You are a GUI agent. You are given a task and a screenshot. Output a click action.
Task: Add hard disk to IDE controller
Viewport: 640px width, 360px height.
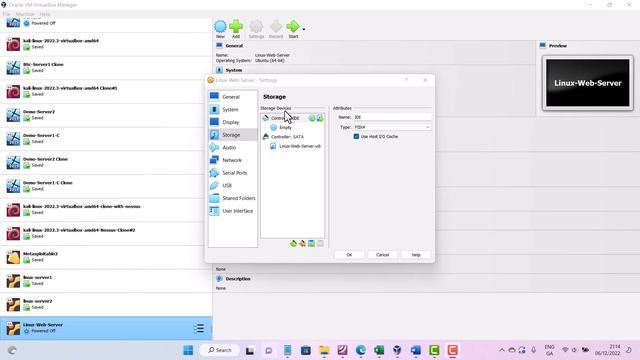click(320, 118)
